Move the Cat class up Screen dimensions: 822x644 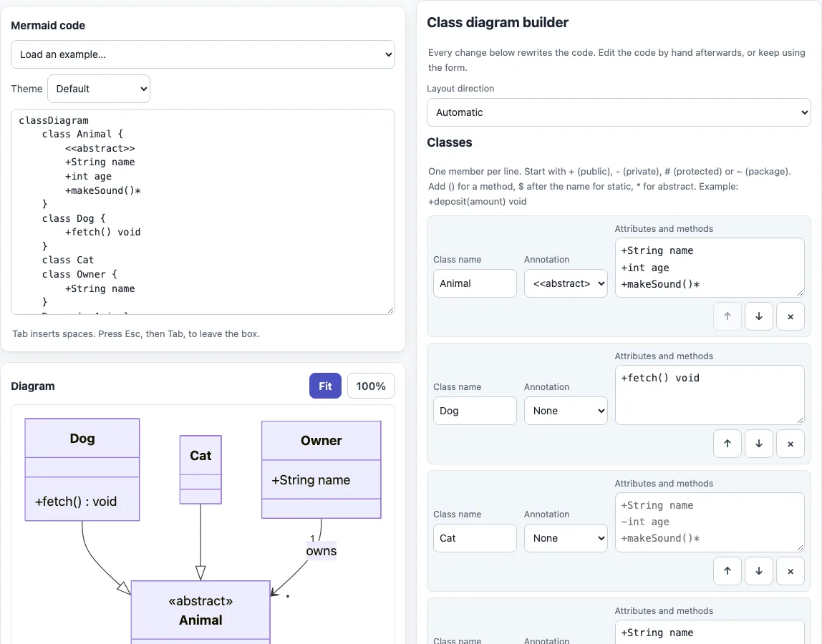click(x=727, y=570)
